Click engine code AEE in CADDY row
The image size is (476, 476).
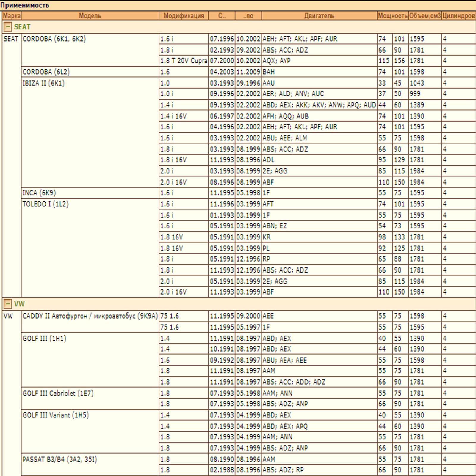268,316
